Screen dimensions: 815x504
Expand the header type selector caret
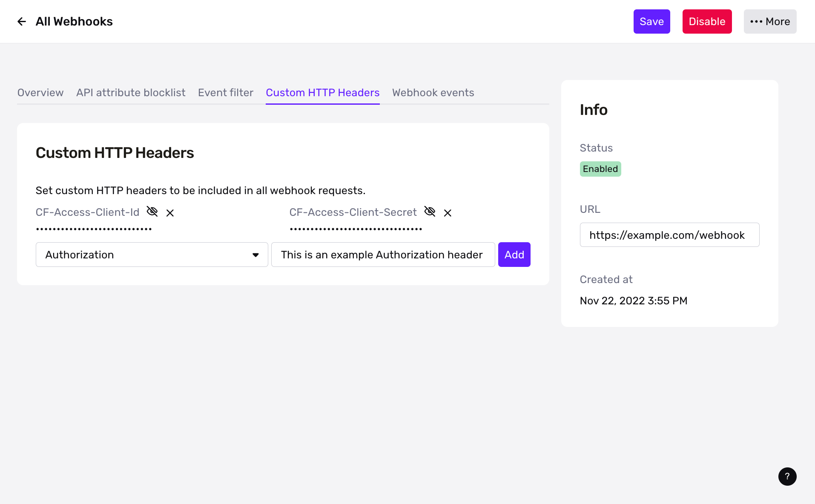click(255, 255)
